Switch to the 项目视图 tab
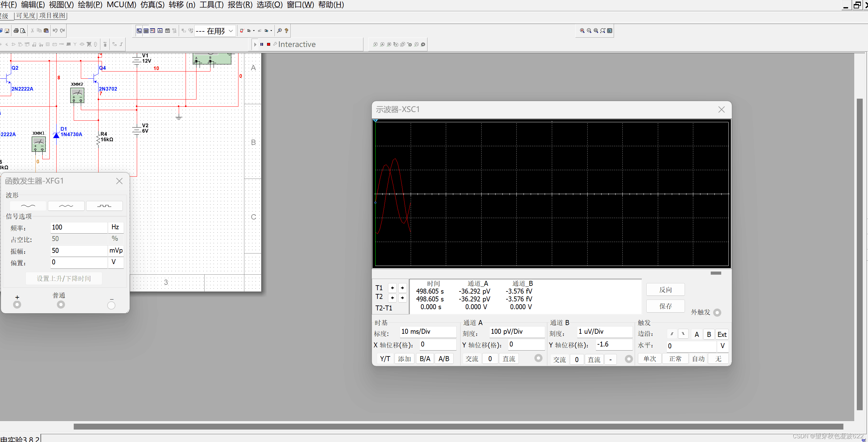Screen dimensions: 868x442 pyautogui.click(x=52, y=16)
